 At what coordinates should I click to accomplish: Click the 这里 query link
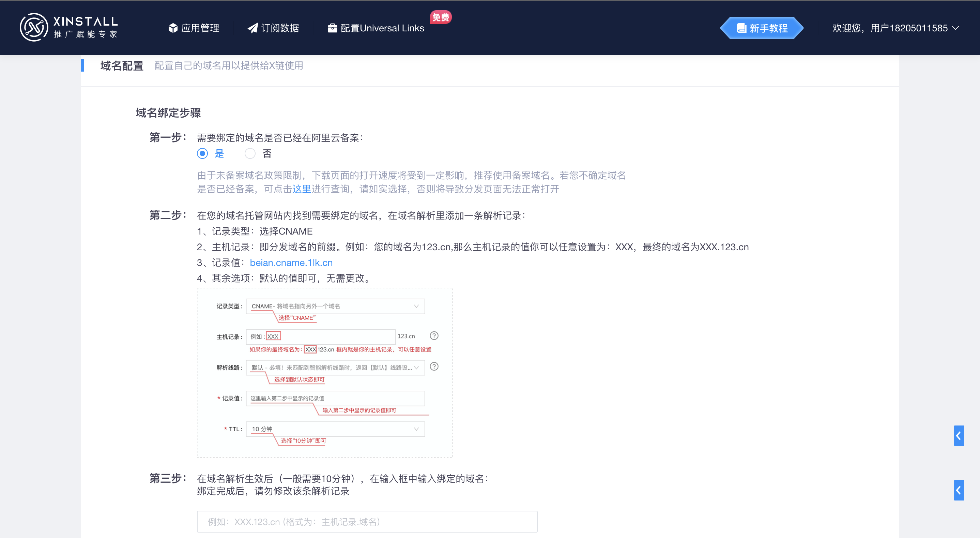(302, 189)
